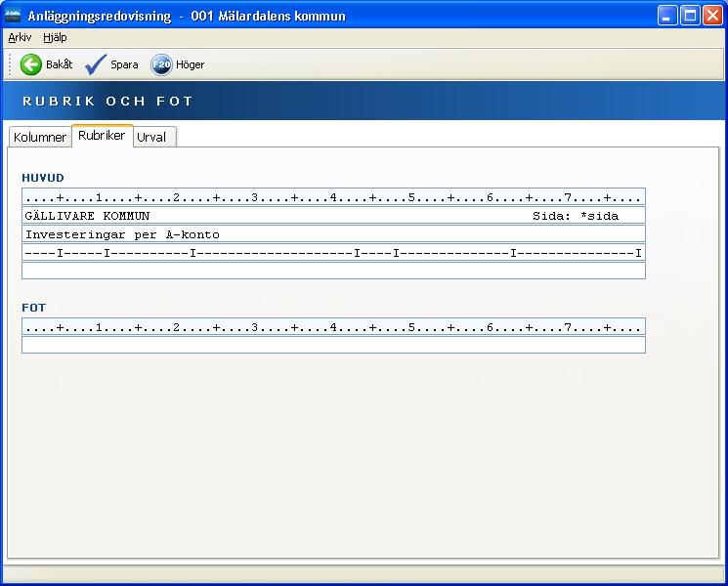Click the HUVUD ruler line
The height and width of the screenshot is (586, 728).
coord(333,196)
